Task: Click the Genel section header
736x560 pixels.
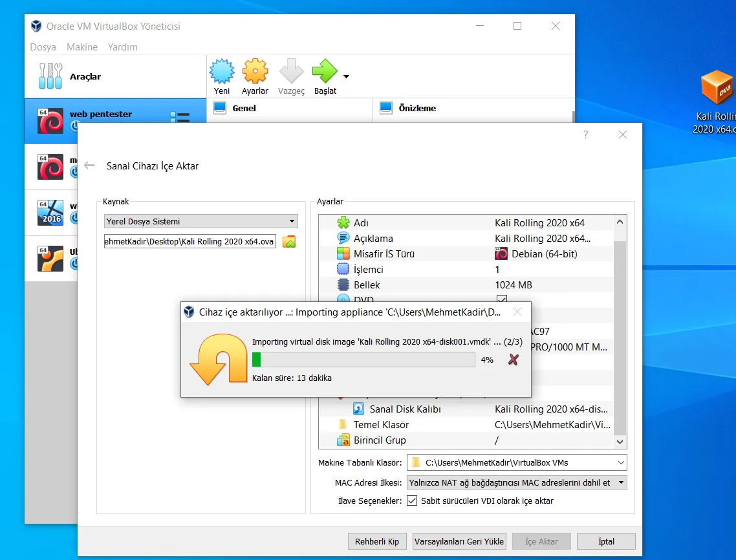Action: [244, 108]
